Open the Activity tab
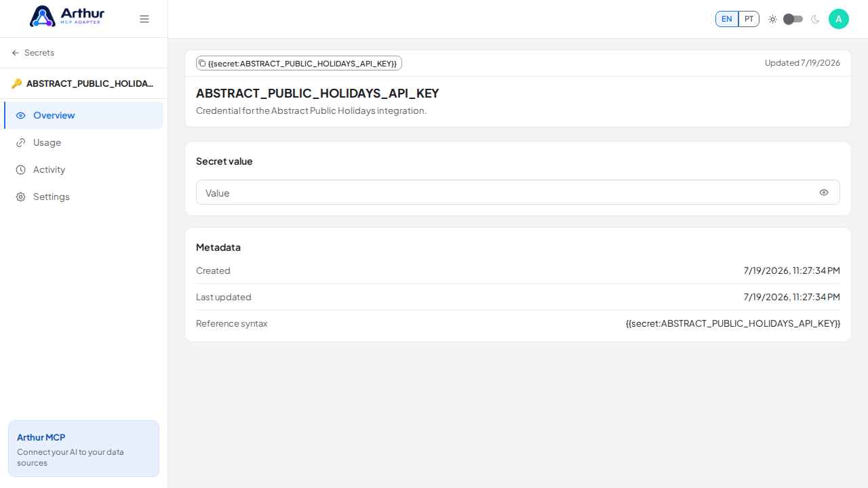The width and height of the screenshot is (868, 488). pos(83,169)
